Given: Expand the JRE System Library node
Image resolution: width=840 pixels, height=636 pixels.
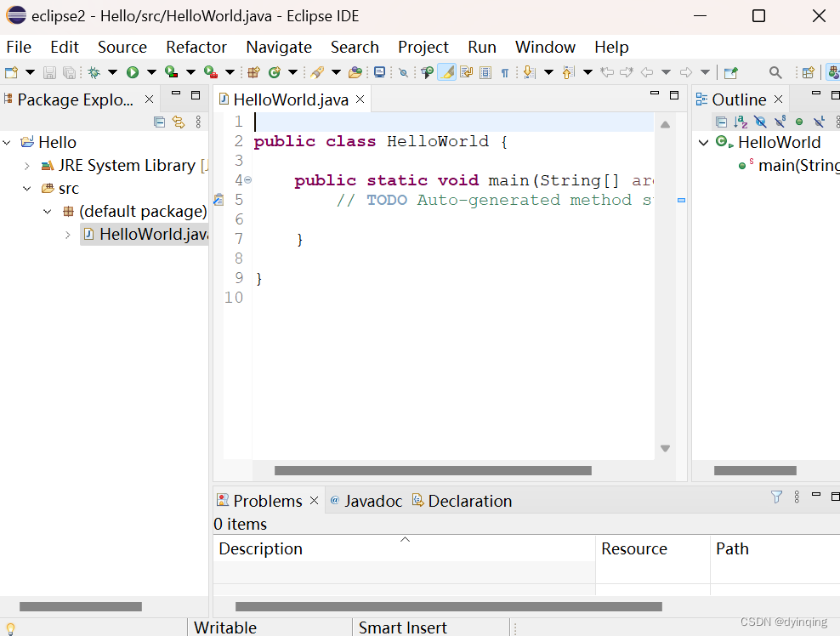Looking at the screenshot, I should click(27, 166).
